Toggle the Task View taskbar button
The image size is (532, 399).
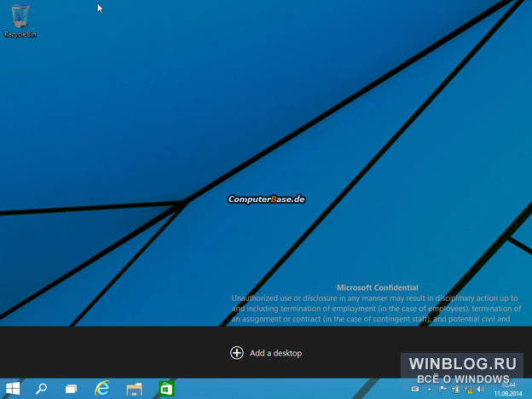click(x=71, y=389)
